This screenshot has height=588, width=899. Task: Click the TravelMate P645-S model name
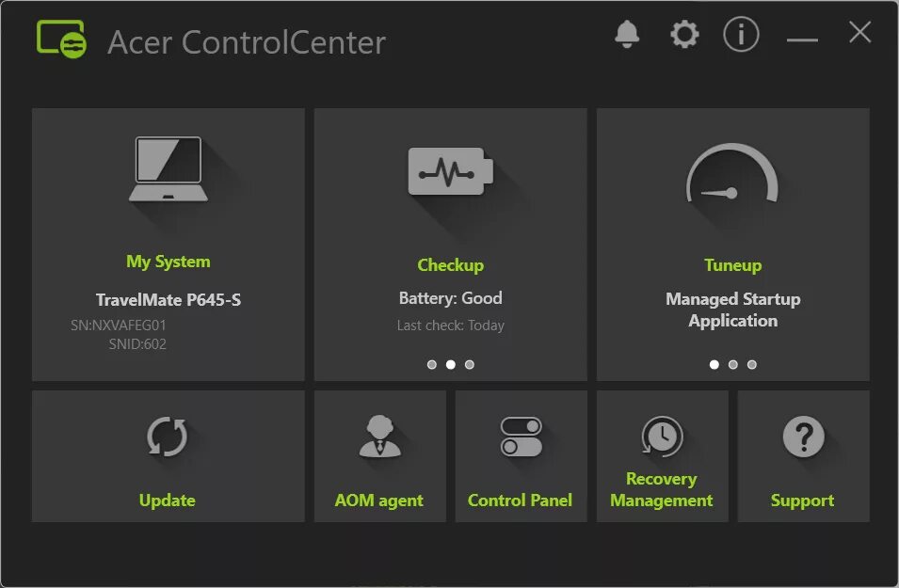[168, 300]
